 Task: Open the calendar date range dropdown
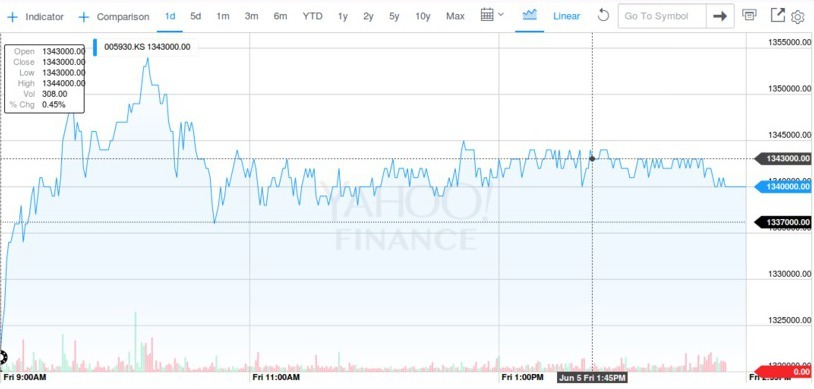point(492,15)
